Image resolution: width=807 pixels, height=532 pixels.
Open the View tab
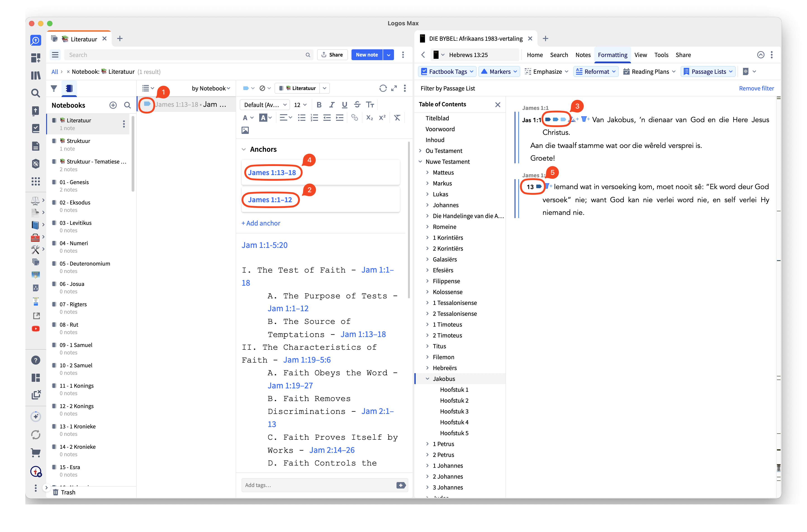pos(641,55)
